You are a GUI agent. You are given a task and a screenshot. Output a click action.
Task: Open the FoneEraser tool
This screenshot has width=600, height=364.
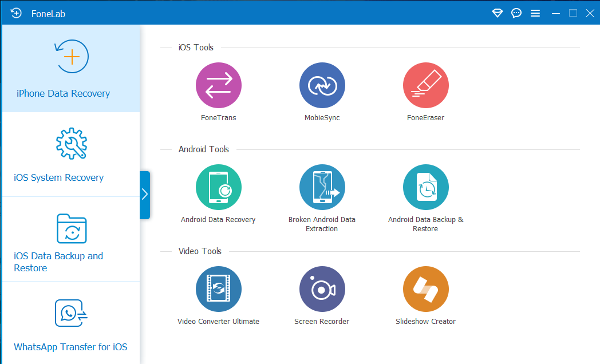[425, 85]
